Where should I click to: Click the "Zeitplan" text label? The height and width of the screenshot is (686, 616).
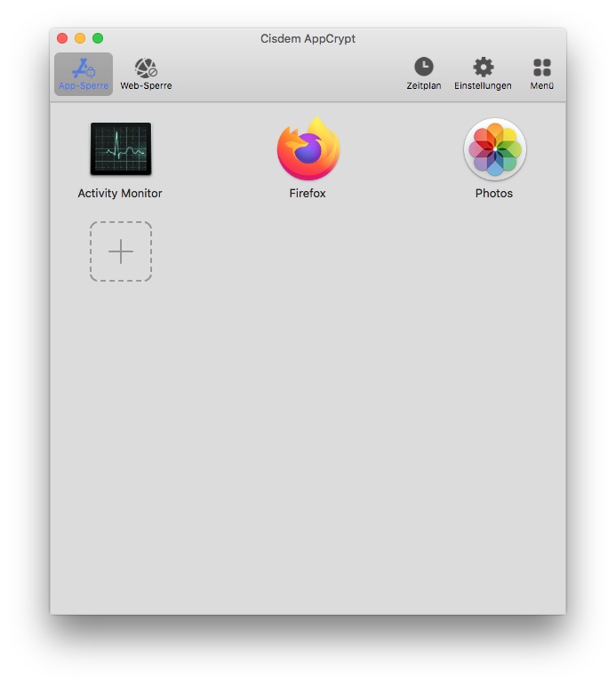point(424,86)
